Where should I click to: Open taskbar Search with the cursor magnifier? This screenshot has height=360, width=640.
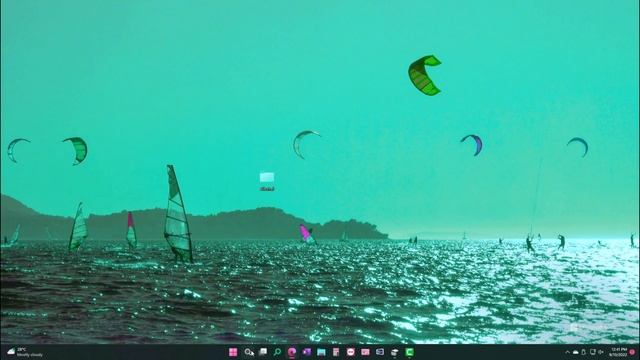click(x=249, y=352)
